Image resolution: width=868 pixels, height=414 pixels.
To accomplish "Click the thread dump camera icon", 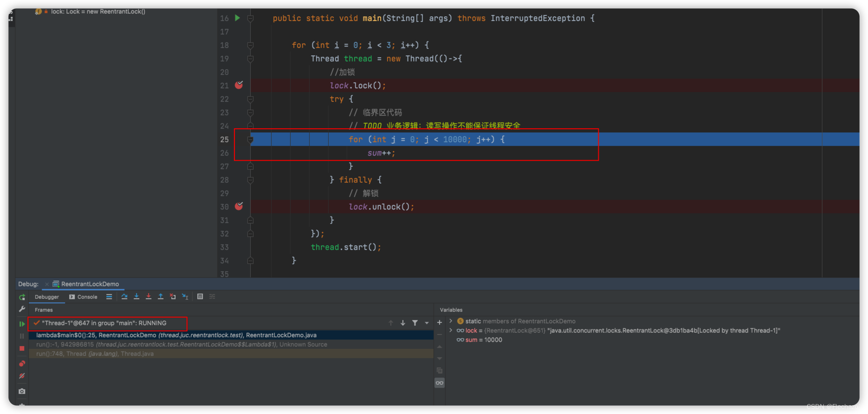I will (22, 391).
